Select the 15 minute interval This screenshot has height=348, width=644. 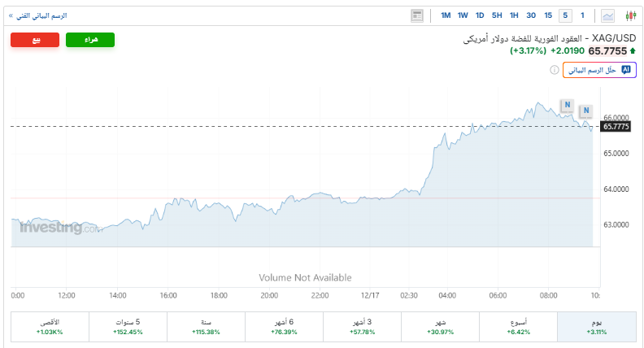549,15
